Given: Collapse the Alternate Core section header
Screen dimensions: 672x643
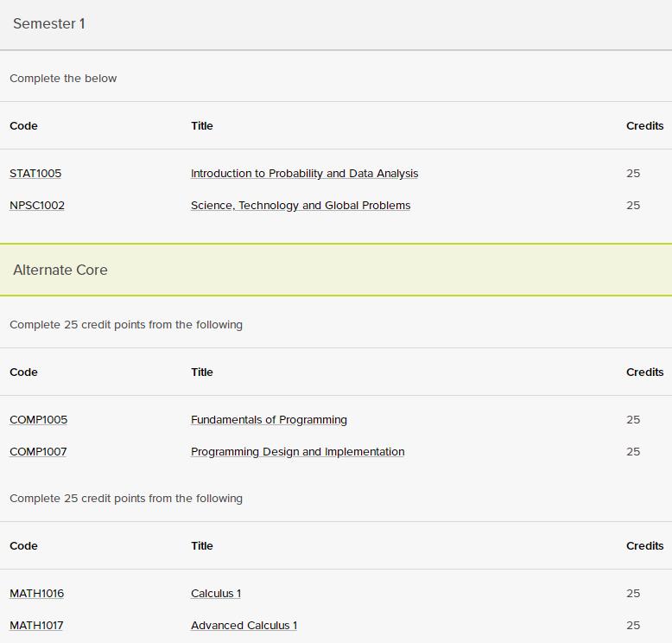Looking at the screenshot, I should [x=336, y=270].
